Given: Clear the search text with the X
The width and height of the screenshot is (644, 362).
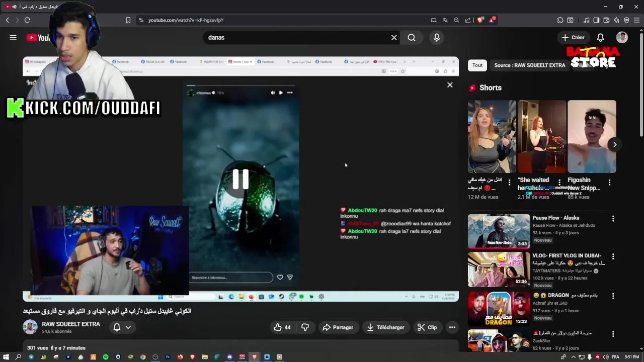Looking at the screenshot, I should pyautogui.click(x=394, y=37).
